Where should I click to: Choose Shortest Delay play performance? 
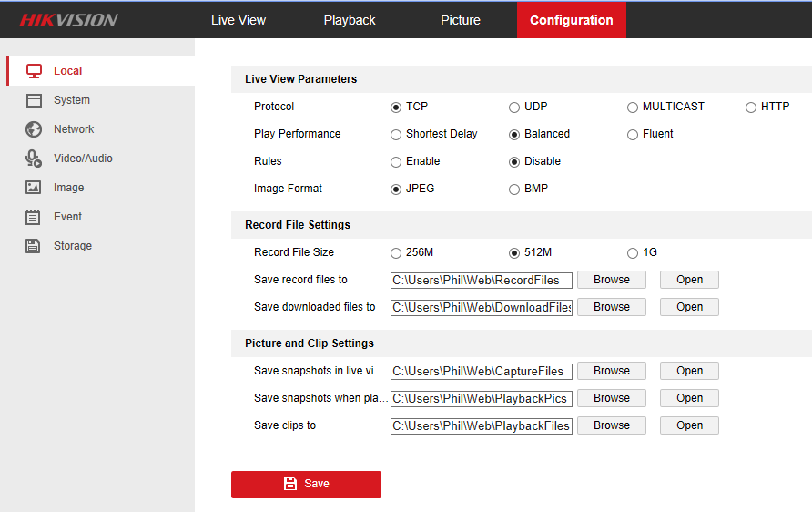396,135
